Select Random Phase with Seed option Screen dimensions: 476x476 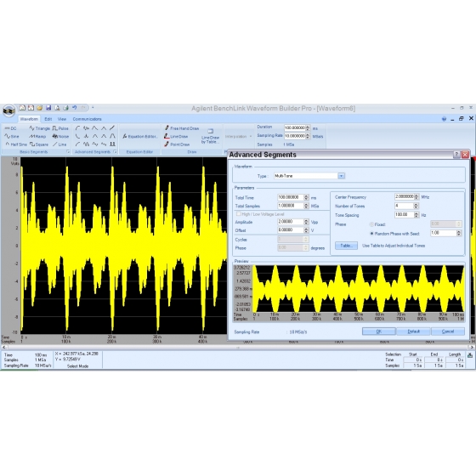point(371,234)
